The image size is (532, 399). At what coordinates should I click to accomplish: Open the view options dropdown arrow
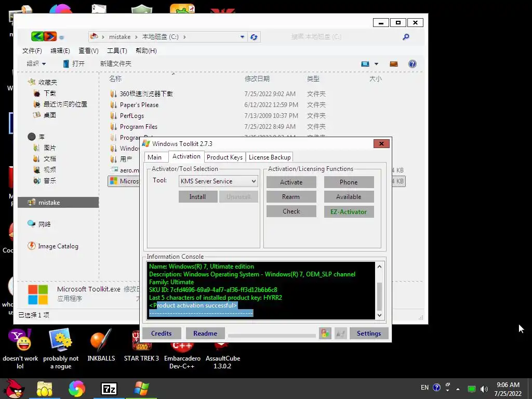coord(376,64)
